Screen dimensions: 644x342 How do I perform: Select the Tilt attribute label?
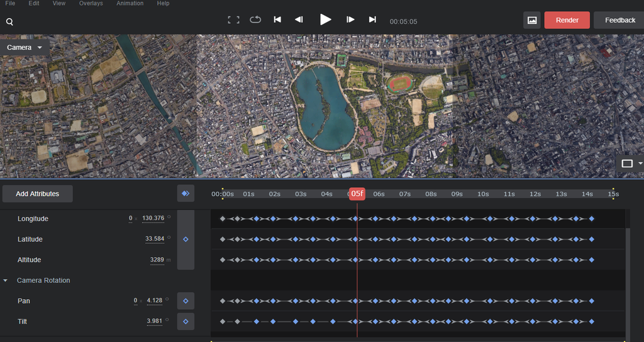22,321
